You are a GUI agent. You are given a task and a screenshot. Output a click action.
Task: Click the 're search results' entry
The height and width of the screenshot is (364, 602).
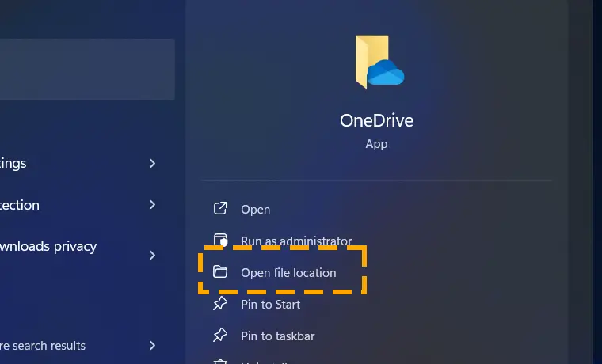point(43,346)
